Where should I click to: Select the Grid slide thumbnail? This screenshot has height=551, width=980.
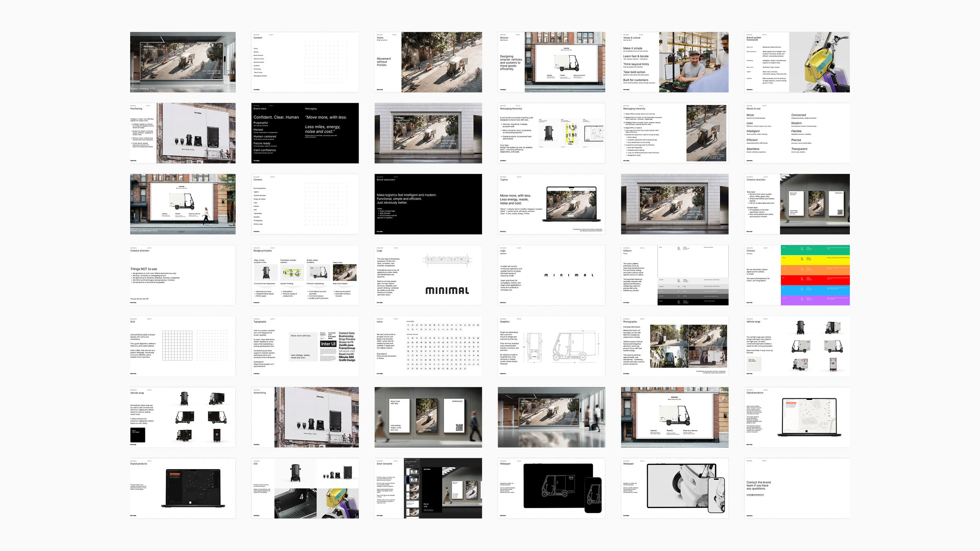tap(183, 346)
